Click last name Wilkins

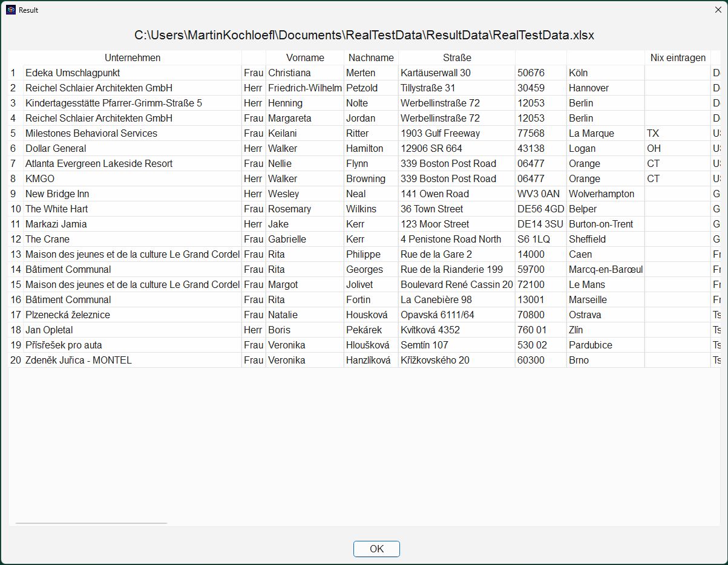coord(371,209)
